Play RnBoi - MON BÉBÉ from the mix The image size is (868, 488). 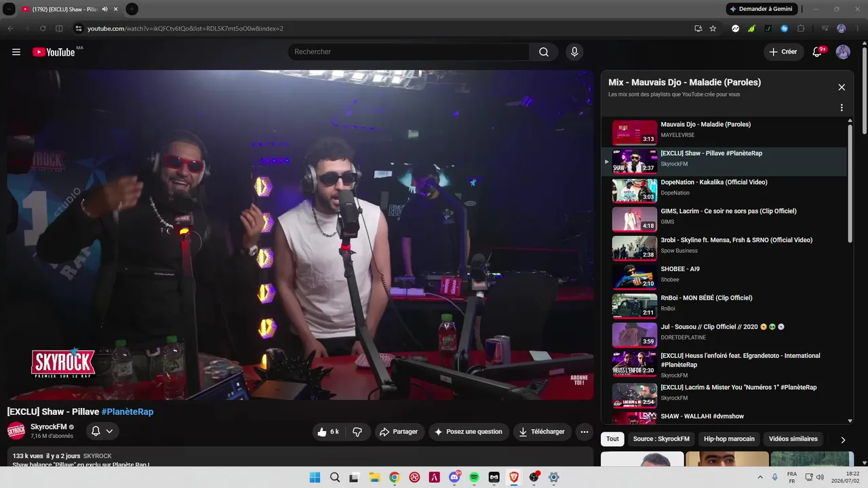pyautogui.click(x=724, y=306)
